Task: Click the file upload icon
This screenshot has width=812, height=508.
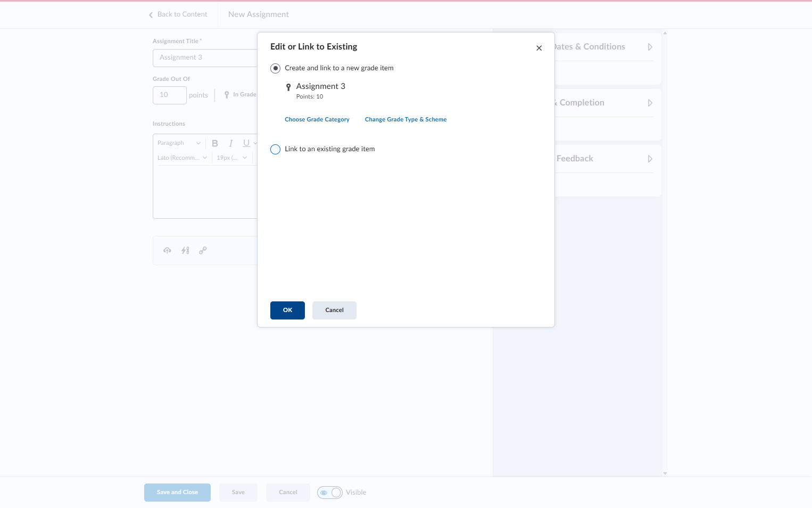Action: point(167,250)
